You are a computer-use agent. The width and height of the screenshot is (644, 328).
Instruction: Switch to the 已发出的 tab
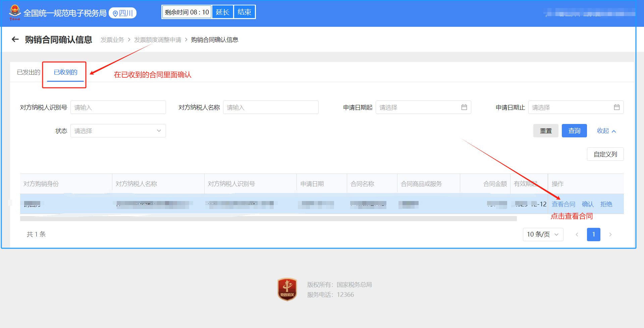coord(29,72)
